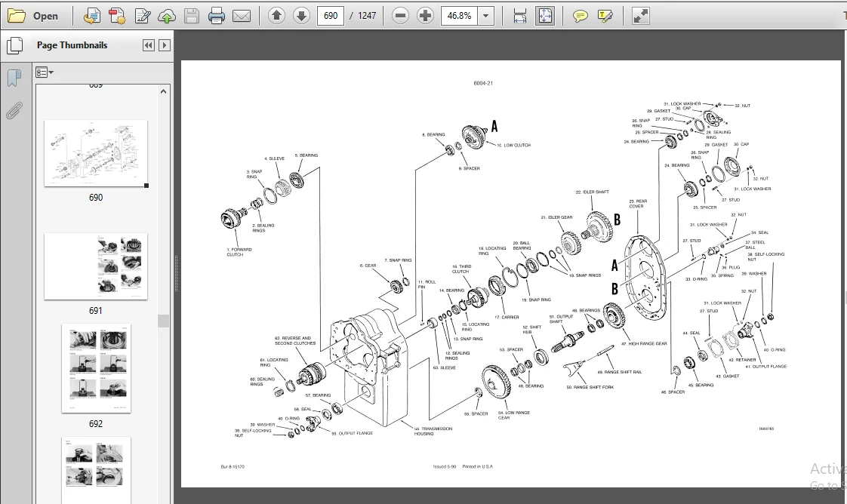Click the '1. FORWARD CLUTCH' label
Screen dimensions: 847x504
coord(239,252)
